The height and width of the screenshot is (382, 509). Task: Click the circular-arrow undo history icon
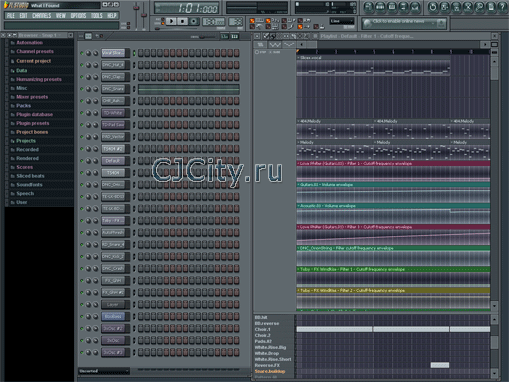[x=433, y=7]
